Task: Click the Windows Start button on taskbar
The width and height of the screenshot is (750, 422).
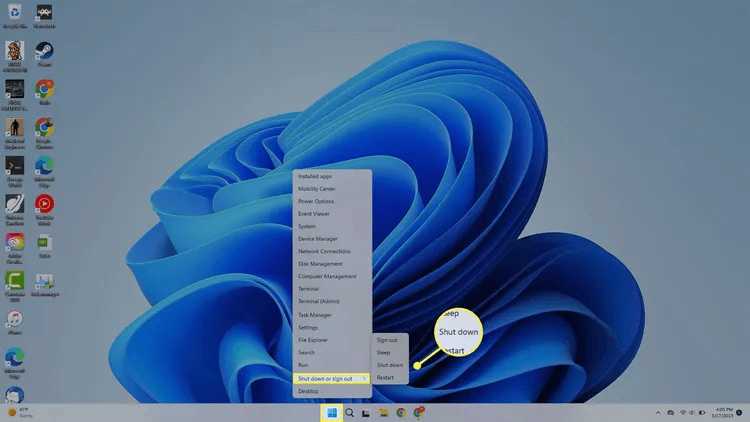Action: click(x=332, y=413)
